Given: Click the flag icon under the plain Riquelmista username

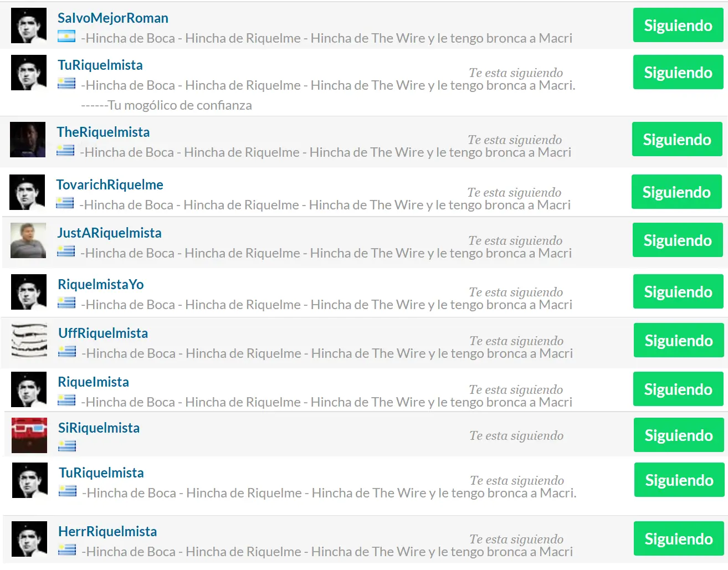Looking at the screenshot, I should coord(66,400).
